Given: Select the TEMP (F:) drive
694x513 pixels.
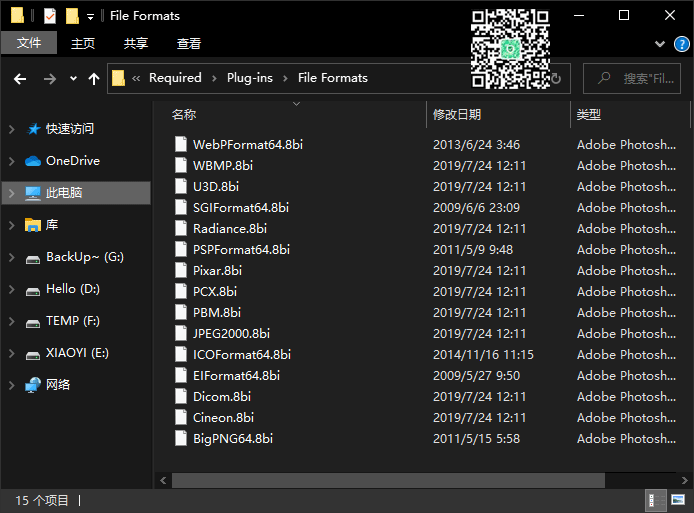Looking at the screenshot, I should pyautogui.click(x=73, y=320).
